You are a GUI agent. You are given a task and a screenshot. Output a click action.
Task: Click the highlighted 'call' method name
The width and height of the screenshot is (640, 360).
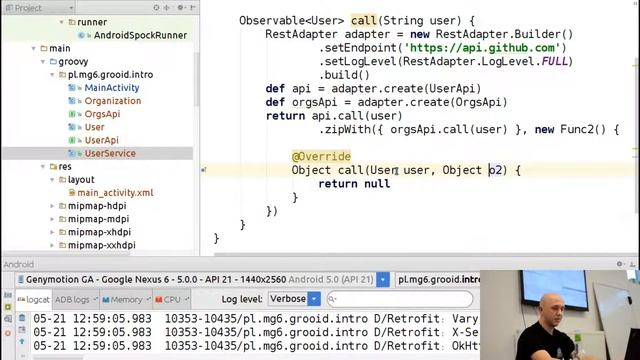(x=363, y=20)
